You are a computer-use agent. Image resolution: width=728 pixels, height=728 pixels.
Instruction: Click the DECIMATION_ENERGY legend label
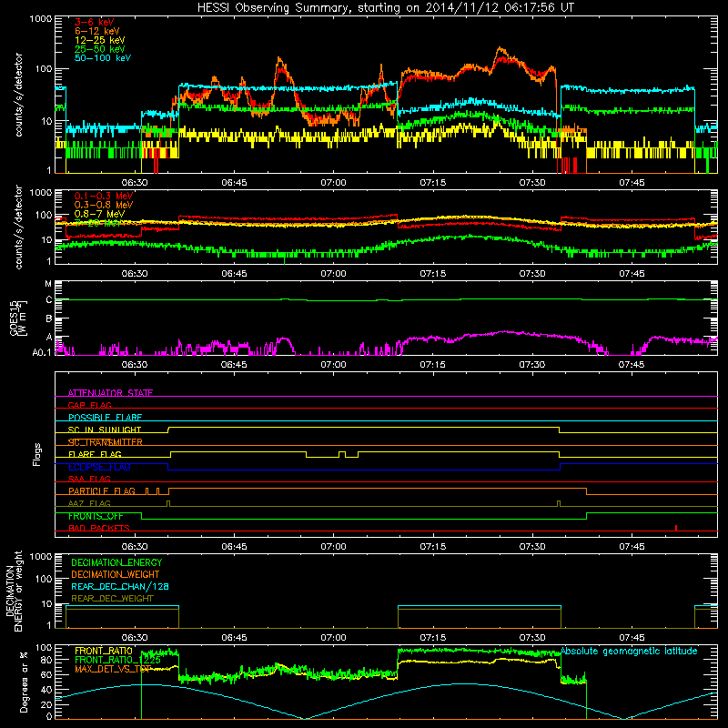pyautogui.click(x=116, y=562)
